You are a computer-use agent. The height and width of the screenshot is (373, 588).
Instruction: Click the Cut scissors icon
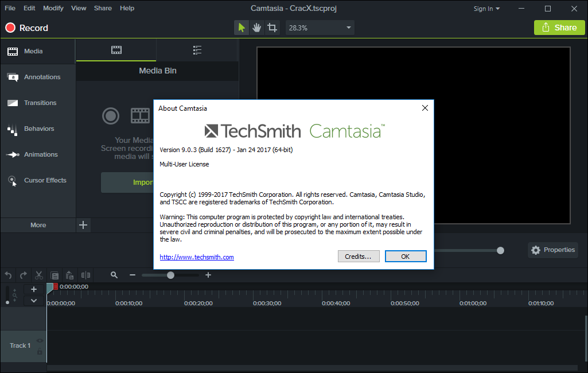39,275
